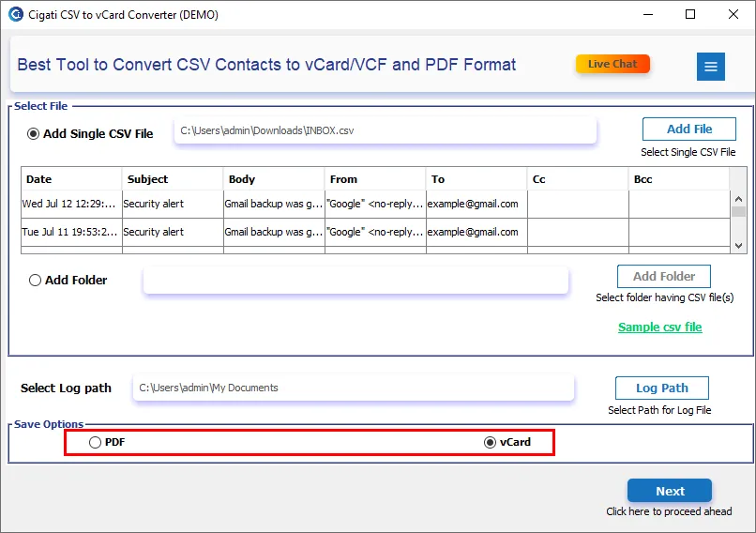Image resolution: width=756 pixels, height=533 pixels.
Task: Click example@gmail.com in Wed Jul 12 row
Action: tap(476, 204)
